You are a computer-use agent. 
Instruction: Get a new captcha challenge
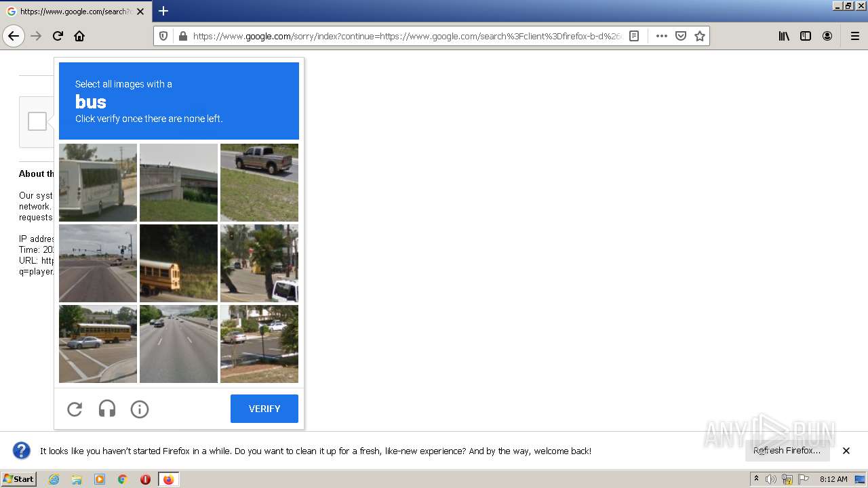(x=75, y=409)
